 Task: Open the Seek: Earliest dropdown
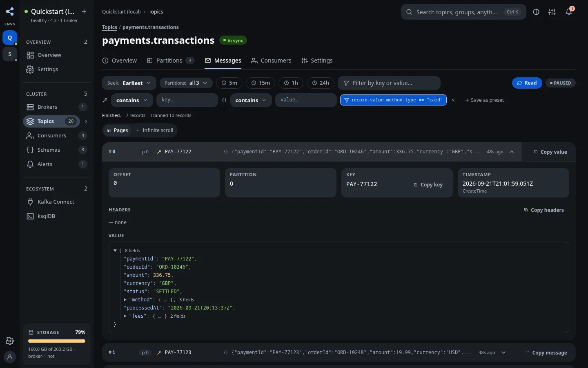[129, 83]
